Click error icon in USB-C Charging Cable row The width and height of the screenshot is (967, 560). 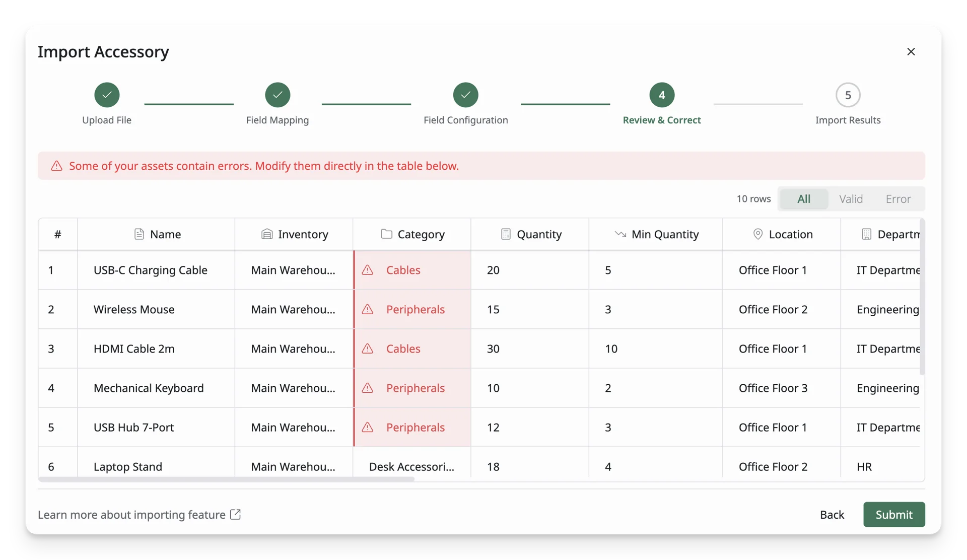coord(368,270)
